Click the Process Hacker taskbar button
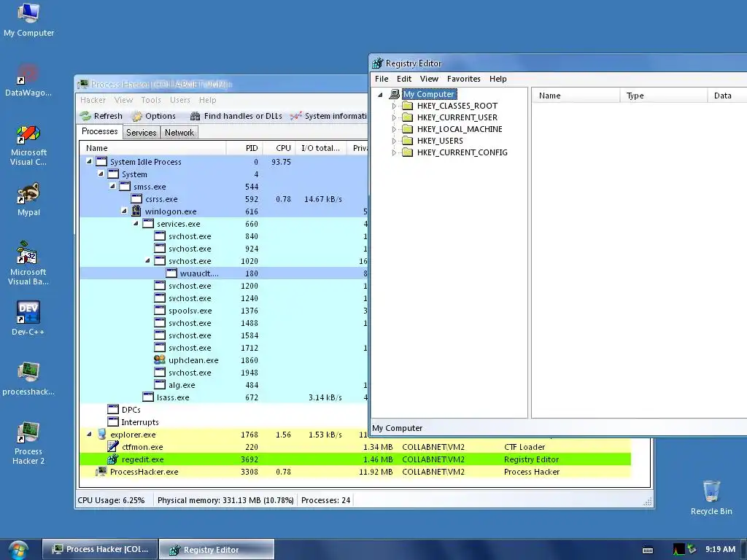The height and width of the screenshot is (560, 747). (100, 549)
